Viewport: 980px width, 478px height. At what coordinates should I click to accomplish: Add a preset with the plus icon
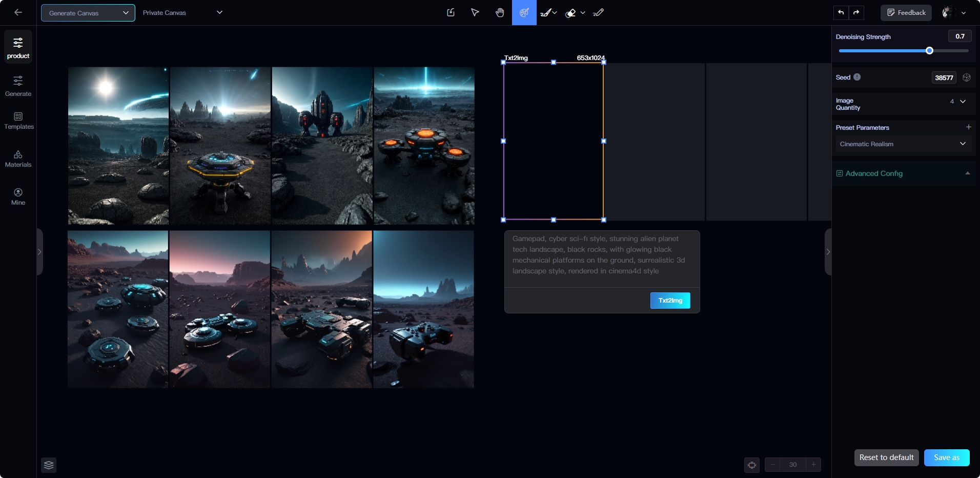968,127
